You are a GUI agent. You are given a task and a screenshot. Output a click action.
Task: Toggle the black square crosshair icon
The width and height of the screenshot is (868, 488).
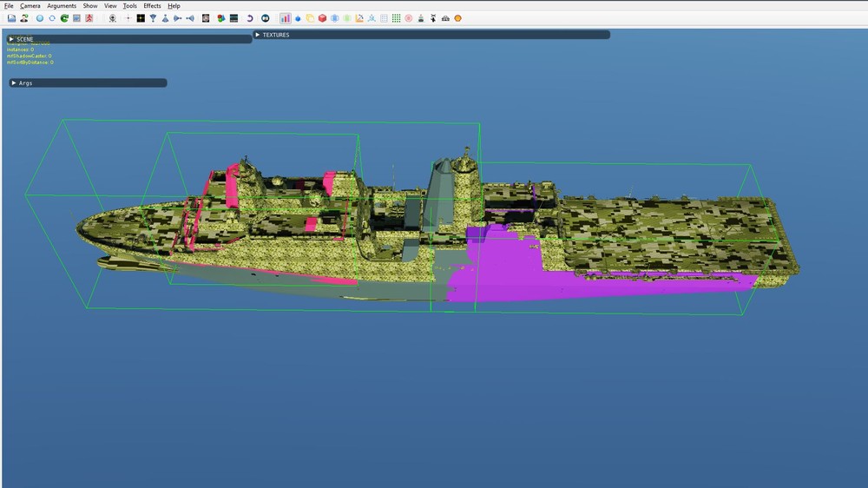click(140, 18)
